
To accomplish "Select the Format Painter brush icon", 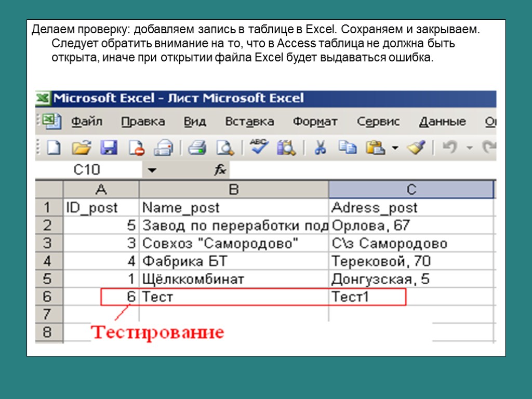I will (x=416, y=148).
